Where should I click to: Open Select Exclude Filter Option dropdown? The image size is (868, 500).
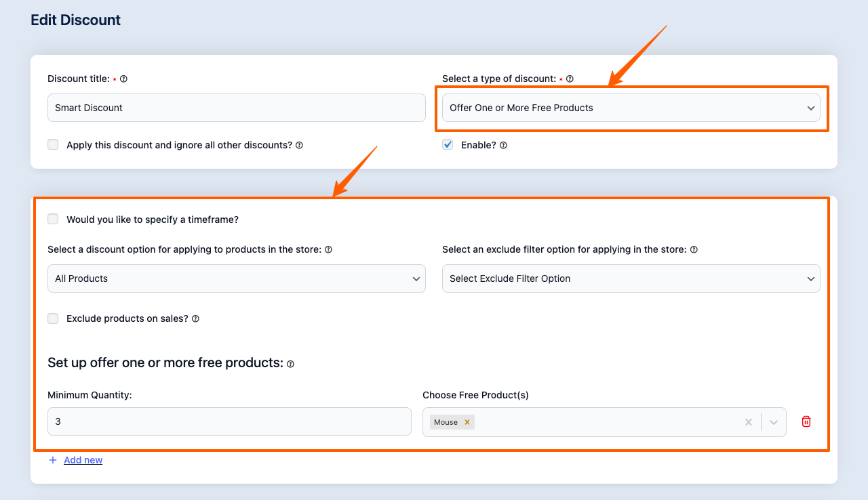click(x=631, y=278)
